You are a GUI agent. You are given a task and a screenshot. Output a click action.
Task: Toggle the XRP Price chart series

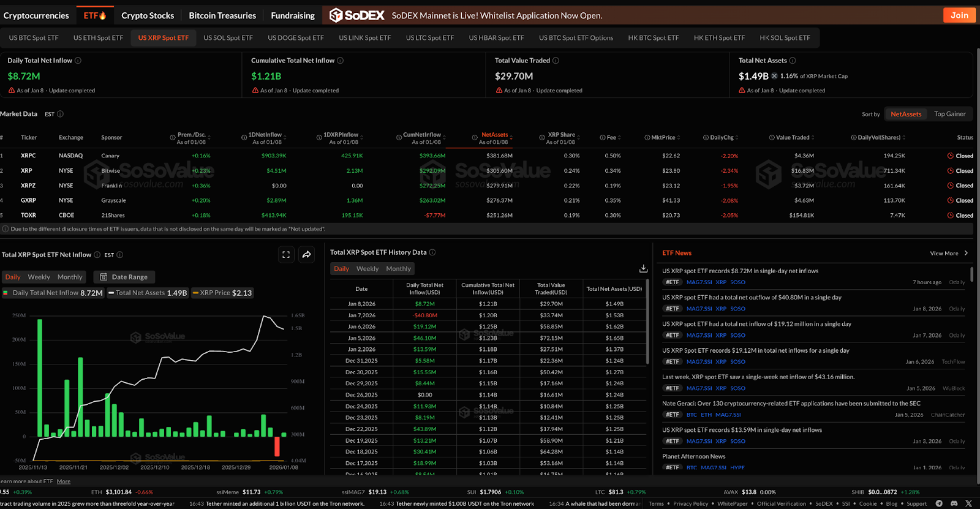click(x=222, y=293)
